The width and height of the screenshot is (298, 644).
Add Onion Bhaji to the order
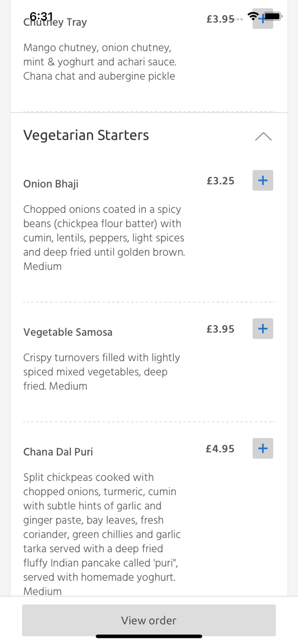click(262, 180)
